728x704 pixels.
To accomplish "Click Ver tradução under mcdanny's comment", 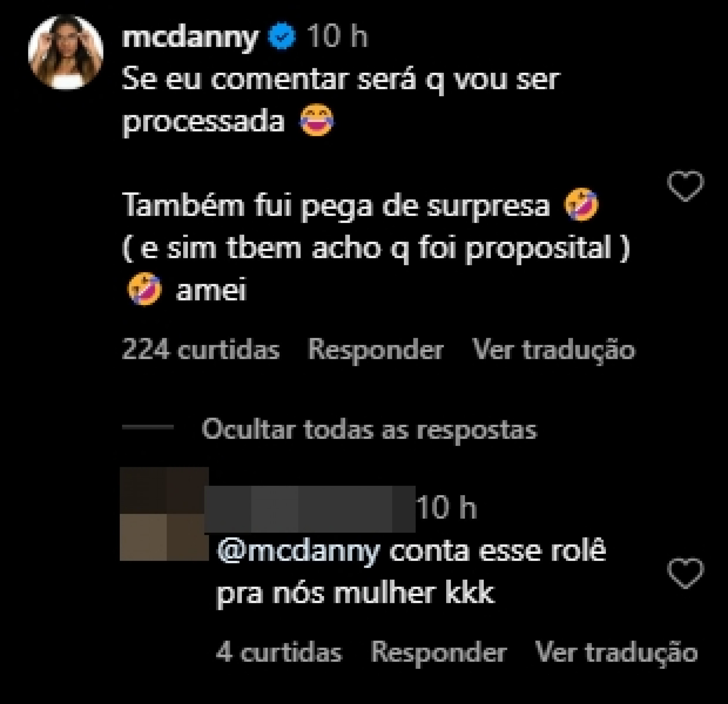I will coord(553,349).
